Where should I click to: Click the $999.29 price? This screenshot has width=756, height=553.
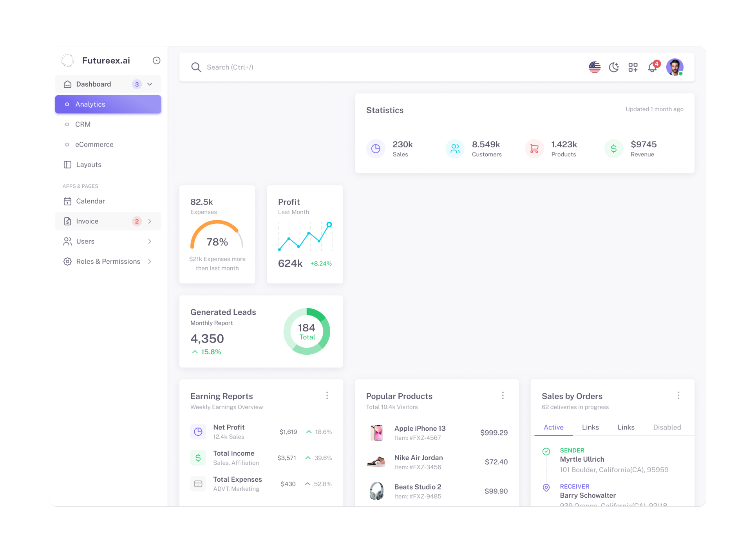[494, 433]
